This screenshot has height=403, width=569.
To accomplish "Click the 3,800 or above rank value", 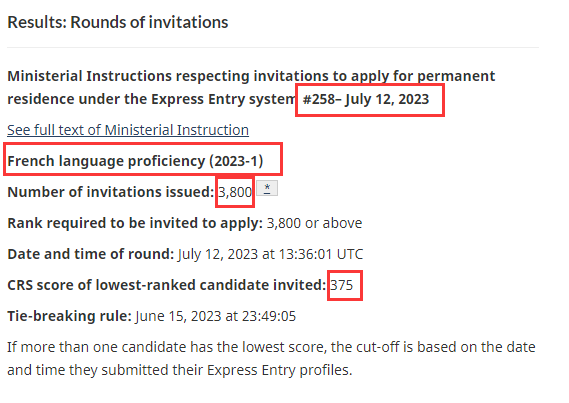I will click(314, 223).
